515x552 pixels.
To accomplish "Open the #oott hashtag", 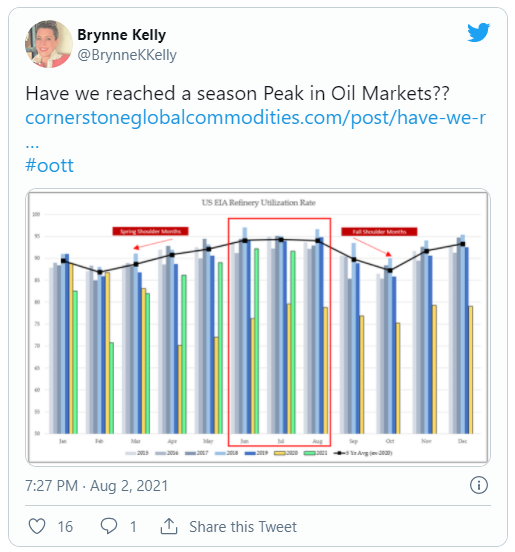I will coord(50,165).
